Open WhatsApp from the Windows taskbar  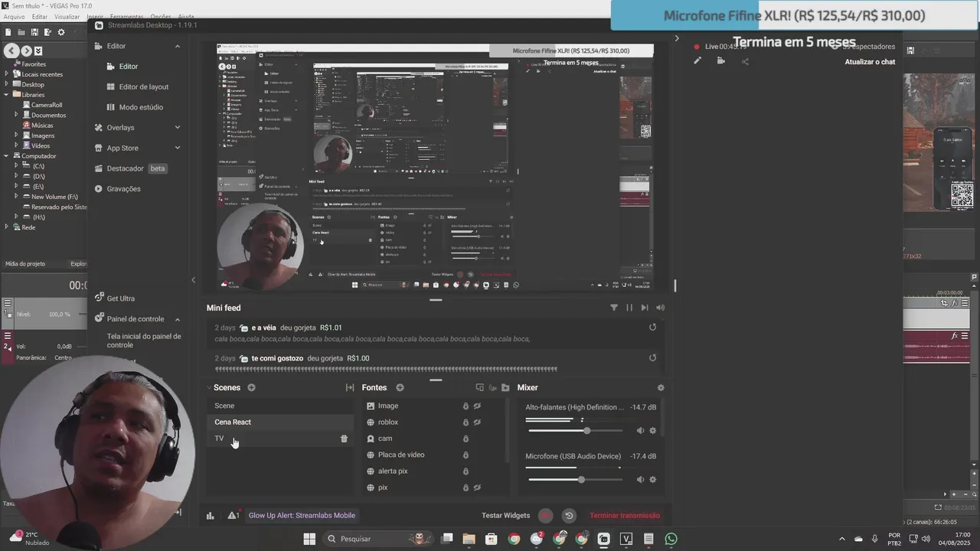pos(671,539)
